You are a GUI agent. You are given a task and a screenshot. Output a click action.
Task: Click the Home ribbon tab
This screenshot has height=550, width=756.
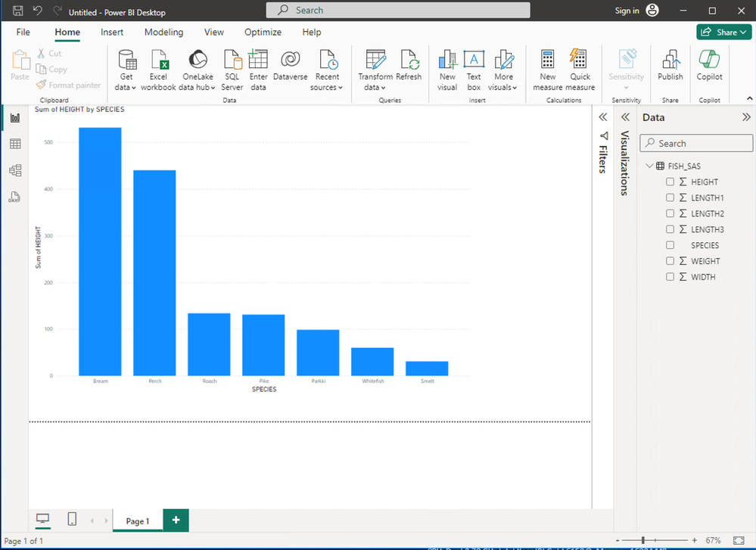[x=67, y=32]
